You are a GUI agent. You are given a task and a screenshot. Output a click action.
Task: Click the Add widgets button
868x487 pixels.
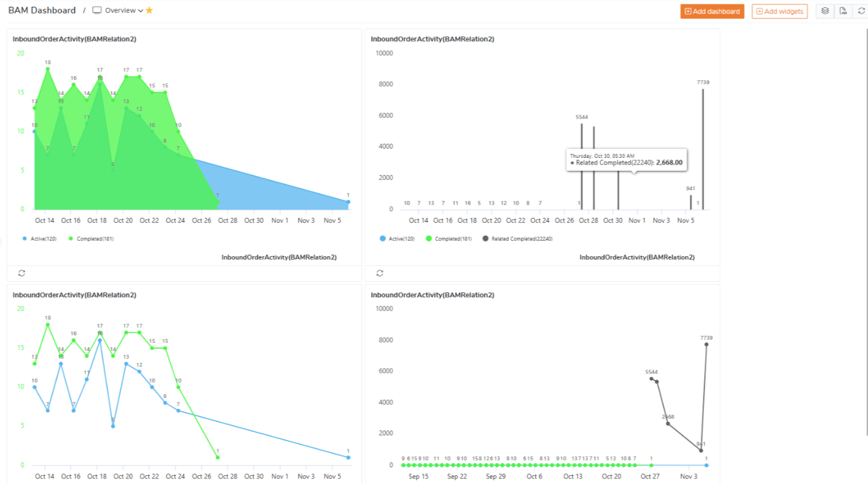coord(779,11)
